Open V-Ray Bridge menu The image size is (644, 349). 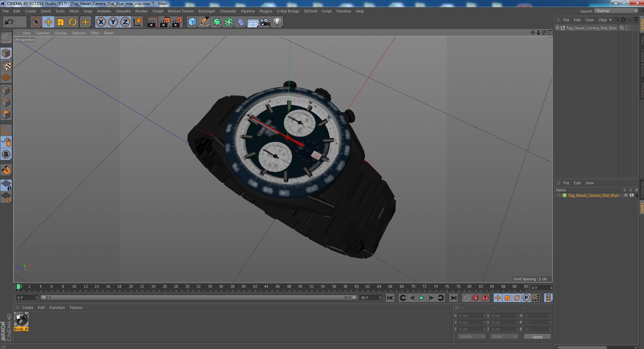pyautogui.click(x=288, y=11)
